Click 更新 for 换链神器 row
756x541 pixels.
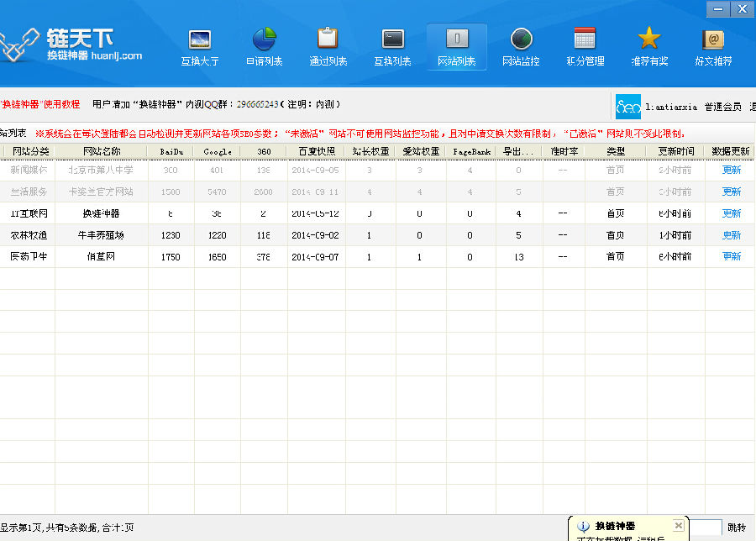point(732,213)
